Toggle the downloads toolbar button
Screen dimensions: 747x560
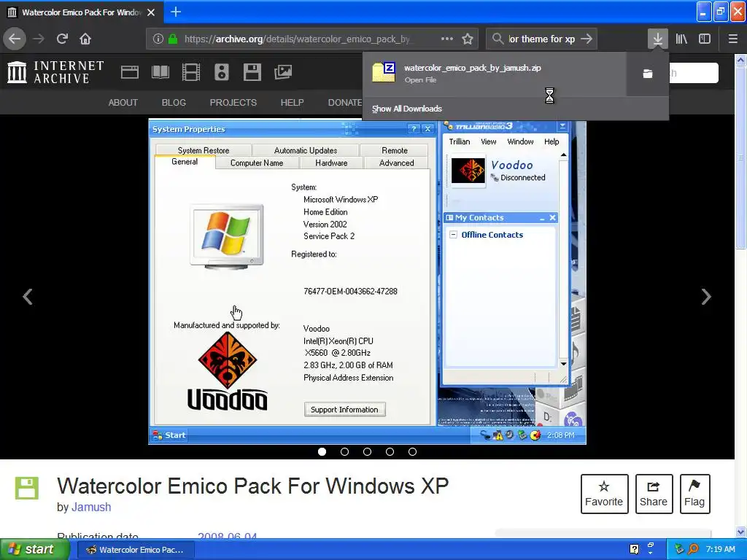[x=657, y=39]
